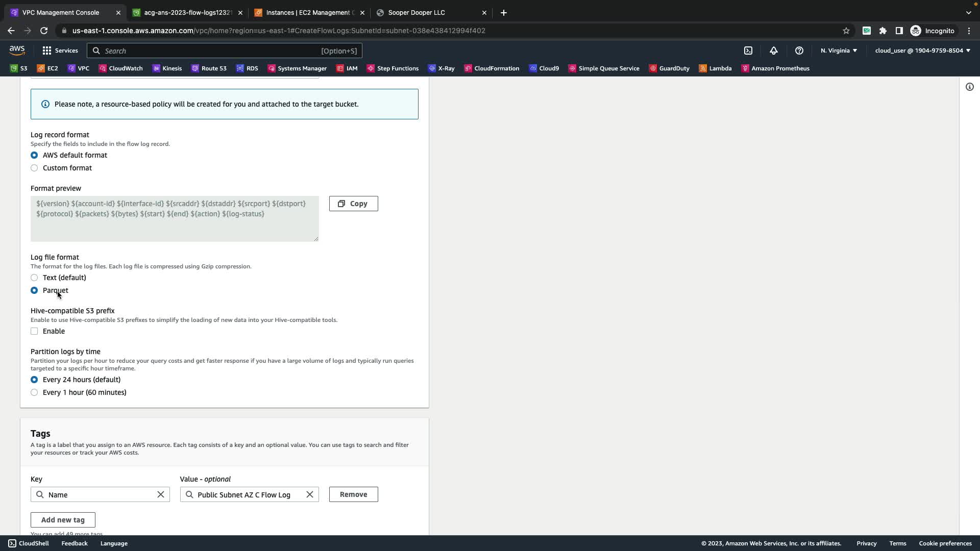Screen dimensions: 980x551
Task: Open the notifications bell icon
Action: pyautogui.click(x=773, y=51)
